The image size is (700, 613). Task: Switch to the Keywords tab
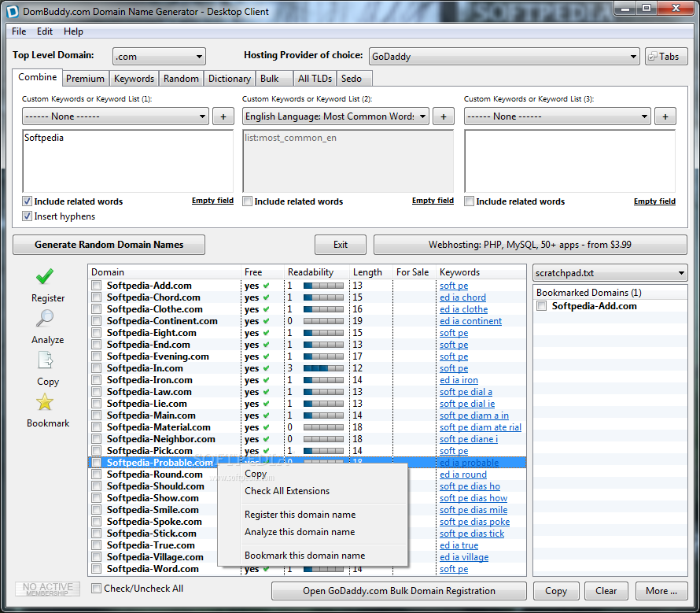[x=134, y=79]
